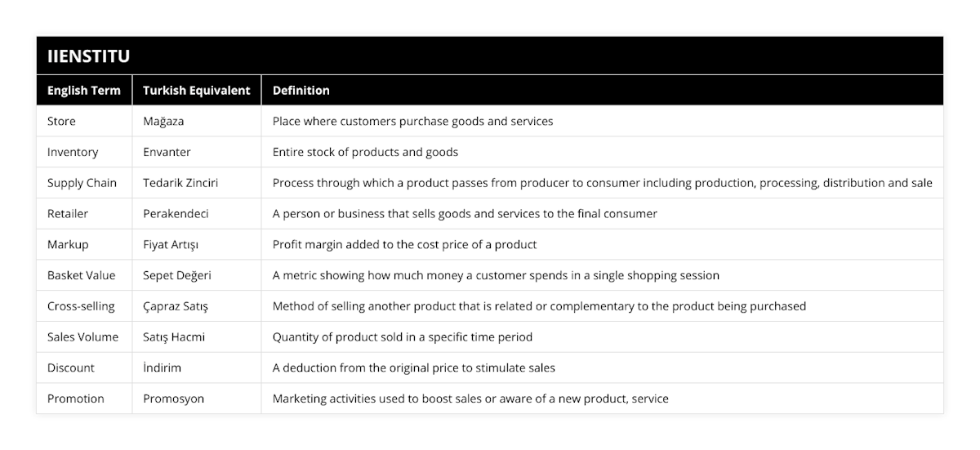Screen dimensions: 980x450
Task: Click the Promotion term cell
Action: (x=75, y=399)
